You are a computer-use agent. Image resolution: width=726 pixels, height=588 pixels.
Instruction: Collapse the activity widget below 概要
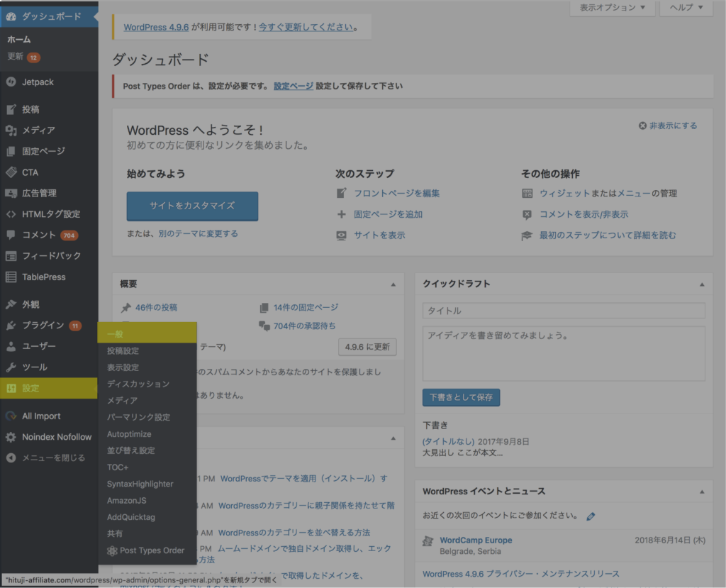(393, 438)
